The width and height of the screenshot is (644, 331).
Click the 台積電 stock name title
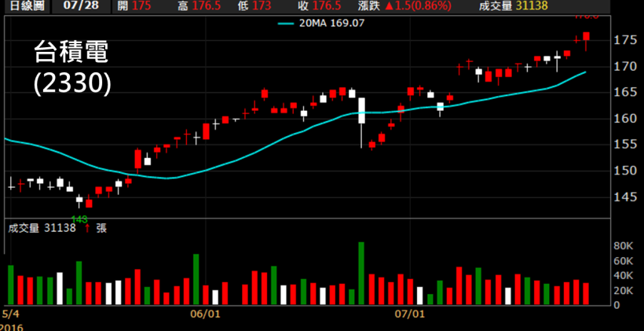[71, 53]
